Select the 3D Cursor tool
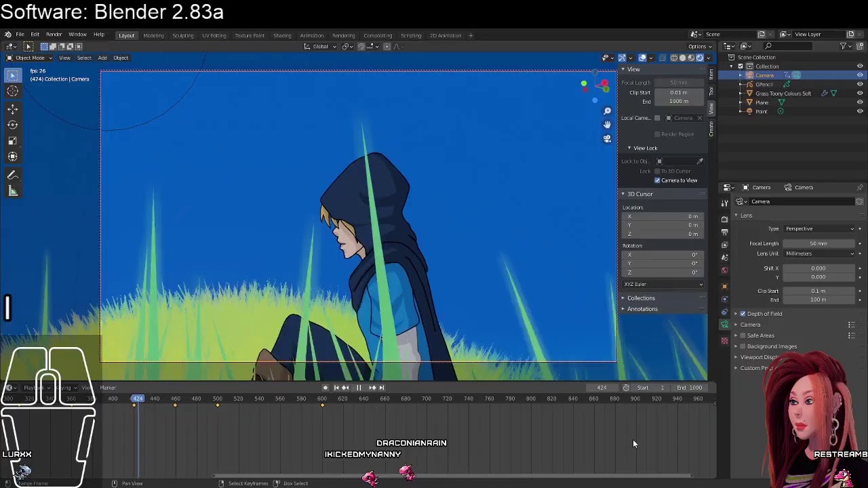This screenshot has height=488, width=868. [12, 91]
